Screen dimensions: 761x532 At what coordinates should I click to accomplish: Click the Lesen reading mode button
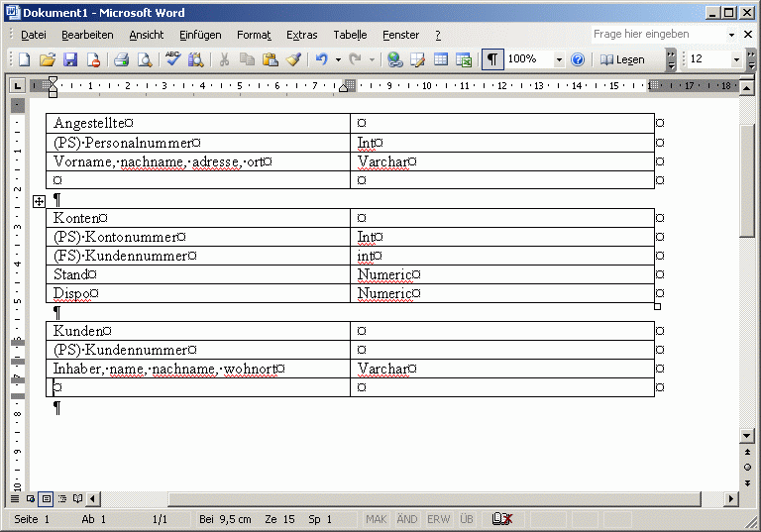click(x=622, y=59)
